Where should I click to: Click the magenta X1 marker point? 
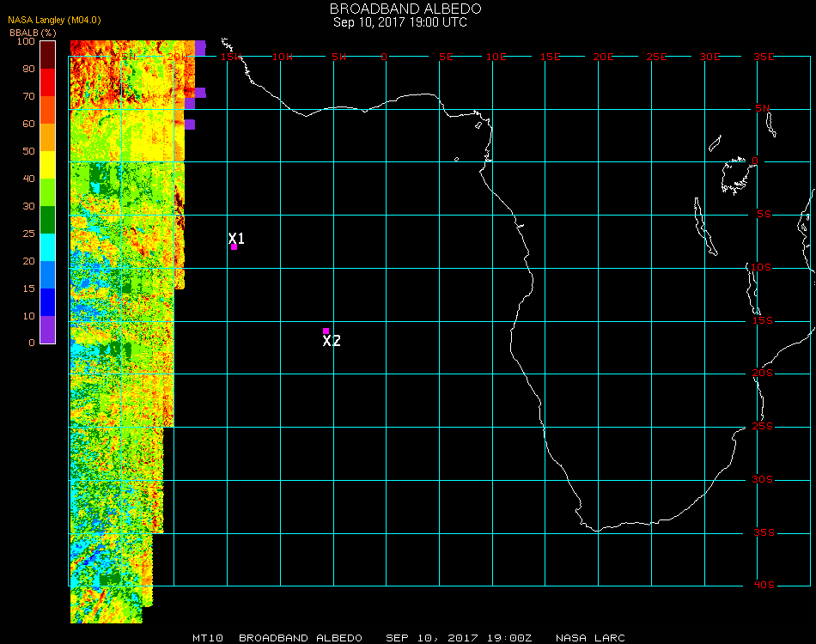234,247
